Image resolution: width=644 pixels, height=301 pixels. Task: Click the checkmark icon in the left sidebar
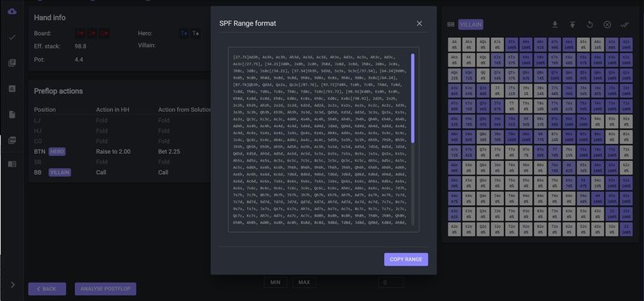[x=12, y=37]
